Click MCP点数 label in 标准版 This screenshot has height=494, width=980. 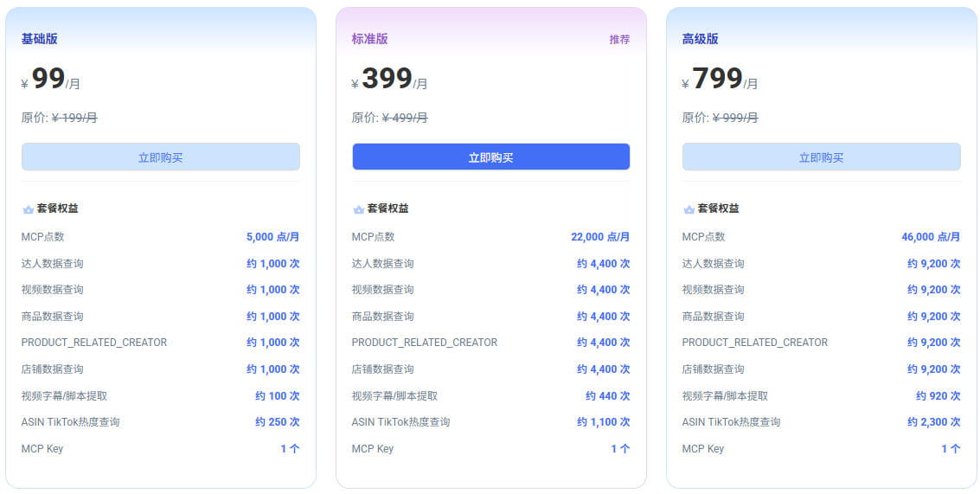pyautogui.click(x=373, y=237)
